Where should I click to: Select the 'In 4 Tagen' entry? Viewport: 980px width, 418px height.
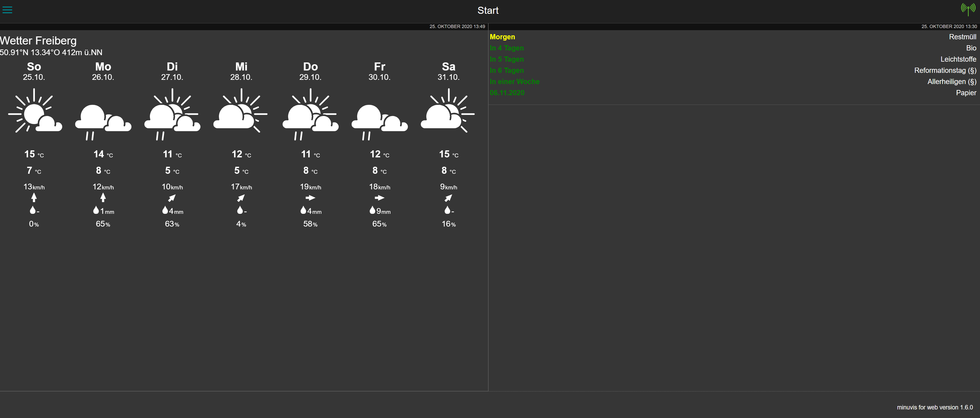pos(507,48)
